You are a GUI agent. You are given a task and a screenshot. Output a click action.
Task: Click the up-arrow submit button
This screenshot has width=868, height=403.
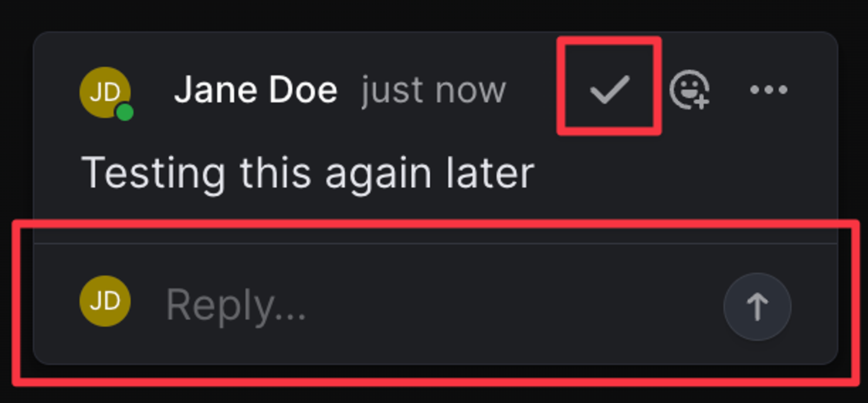(x=757, y=306)
